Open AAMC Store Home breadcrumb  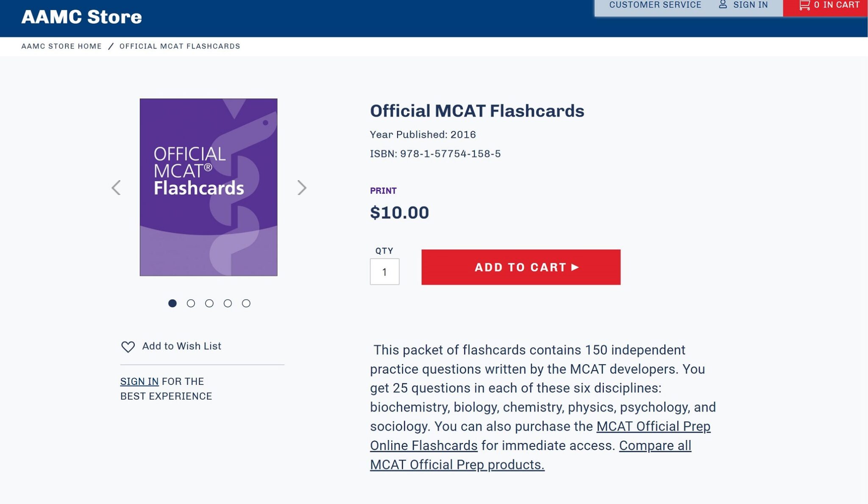(x=61, y=46)
